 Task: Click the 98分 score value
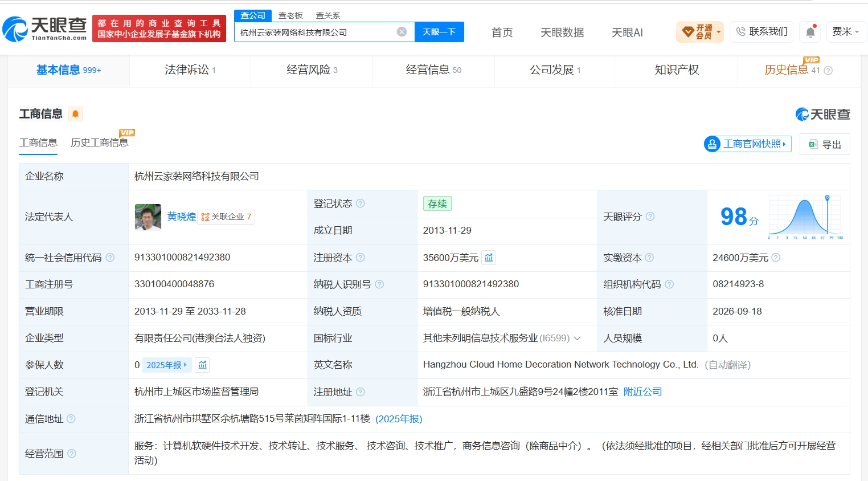click(739, 217)
